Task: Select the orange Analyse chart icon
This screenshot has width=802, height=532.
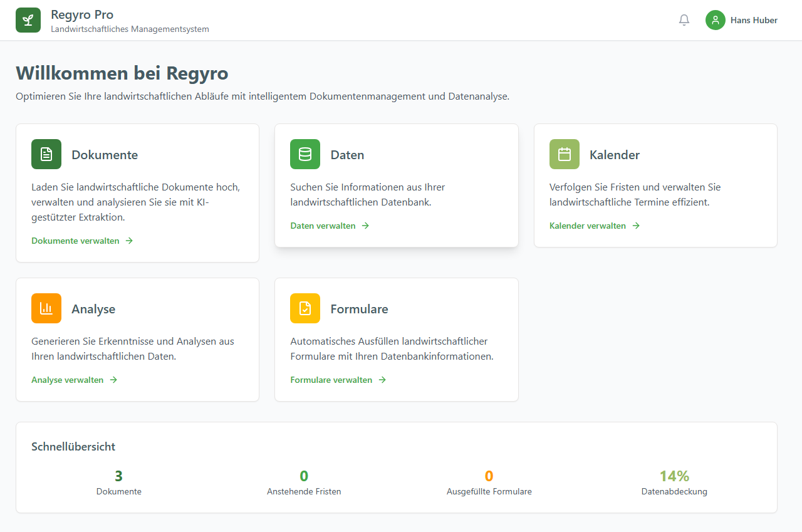Action: (46, 308)
